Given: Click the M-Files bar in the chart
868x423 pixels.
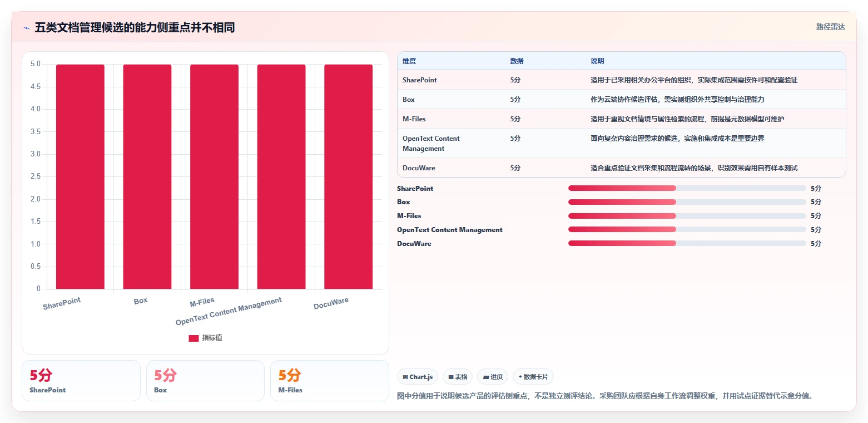Looking at the screenshot, I should click(x=214, y=177).
